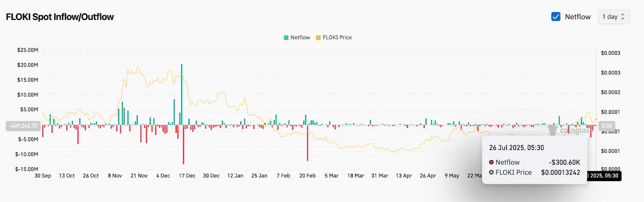Click the 5 Mar x-axis label

[x=332, y=176]
